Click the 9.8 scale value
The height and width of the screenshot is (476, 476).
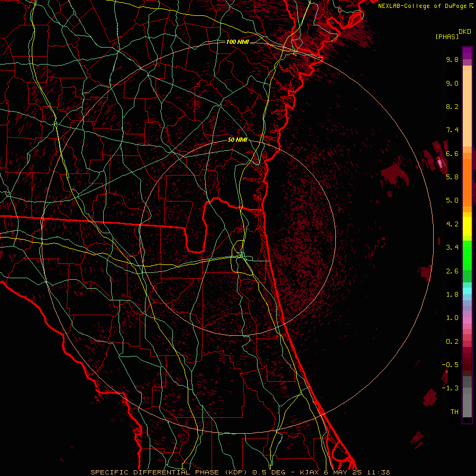pyautogui.click(x=452, y=59)
